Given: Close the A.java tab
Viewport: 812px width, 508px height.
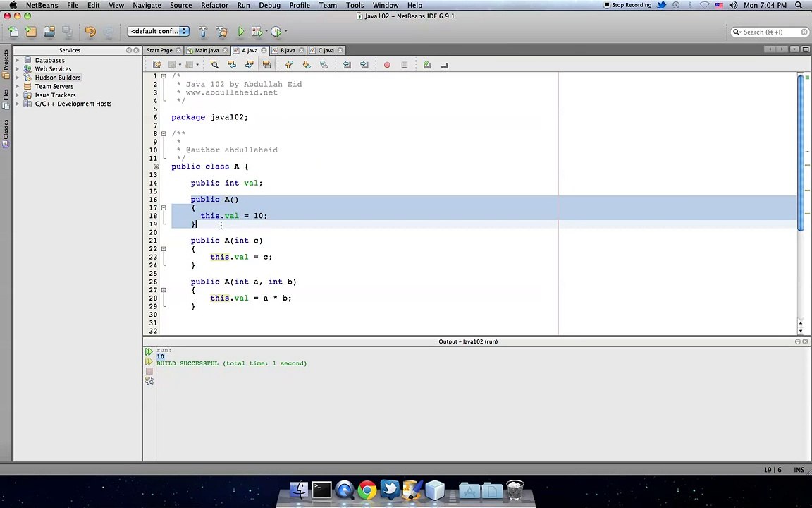Looking at the screenshot, I should point(264,50).
